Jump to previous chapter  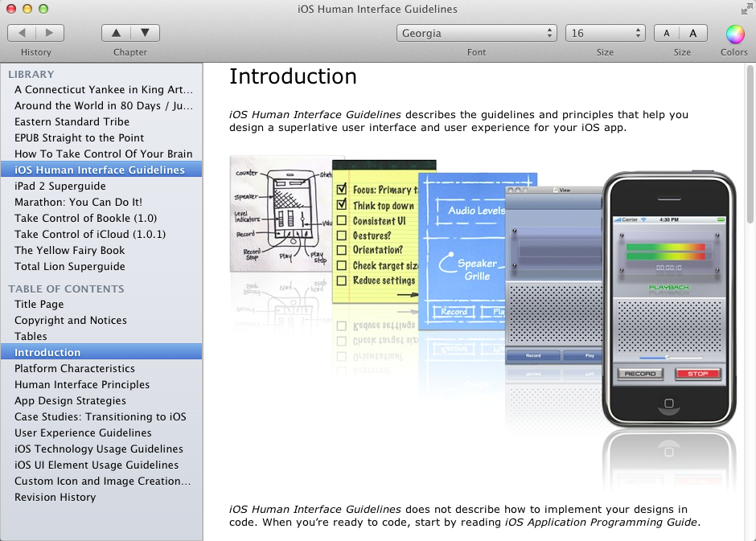click(x=116, y=33)
